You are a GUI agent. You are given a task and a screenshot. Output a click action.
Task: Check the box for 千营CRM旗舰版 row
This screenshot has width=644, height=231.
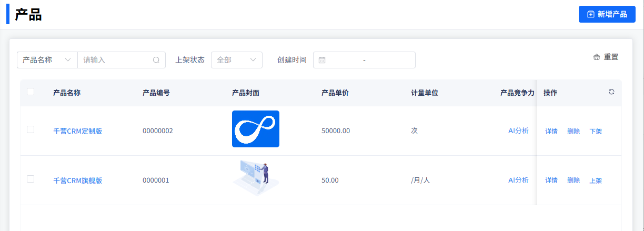[31, 179]
